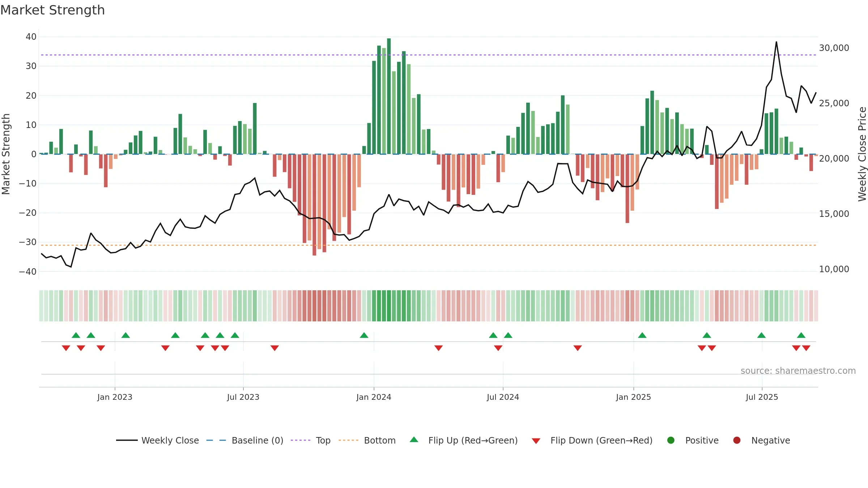Click the flip-up marker at Jul 2025

tap(761, 335)
